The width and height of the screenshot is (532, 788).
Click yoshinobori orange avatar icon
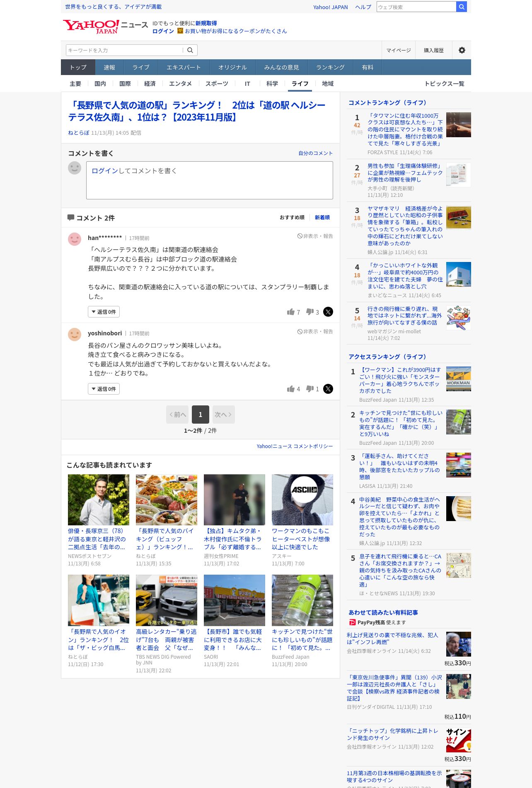75,335
